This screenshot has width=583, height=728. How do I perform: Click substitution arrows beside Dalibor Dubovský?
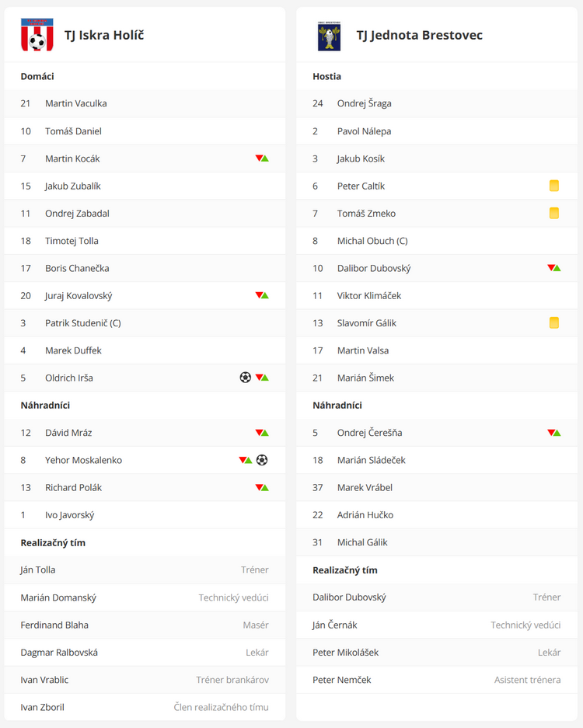(554, 268)
